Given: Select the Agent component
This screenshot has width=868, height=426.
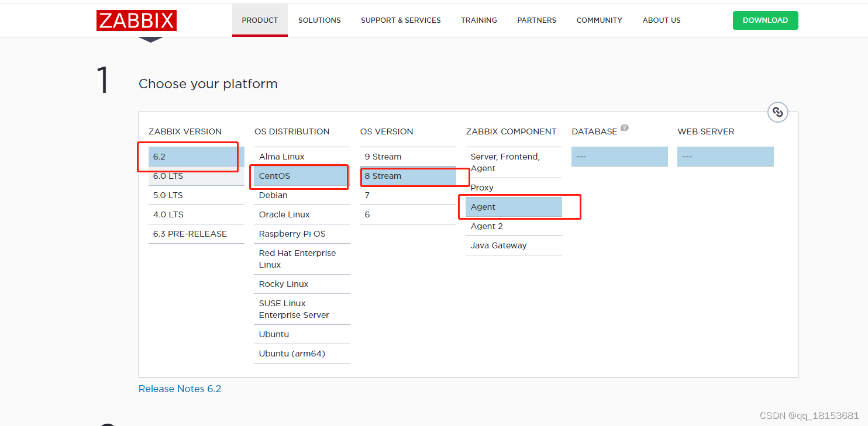Looking at the screenshot, I should (514, 207).
